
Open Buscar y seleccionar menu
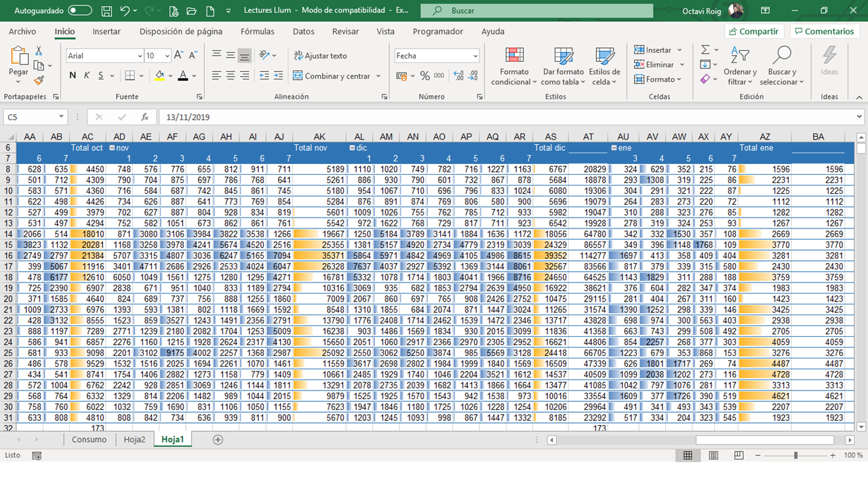781,66
